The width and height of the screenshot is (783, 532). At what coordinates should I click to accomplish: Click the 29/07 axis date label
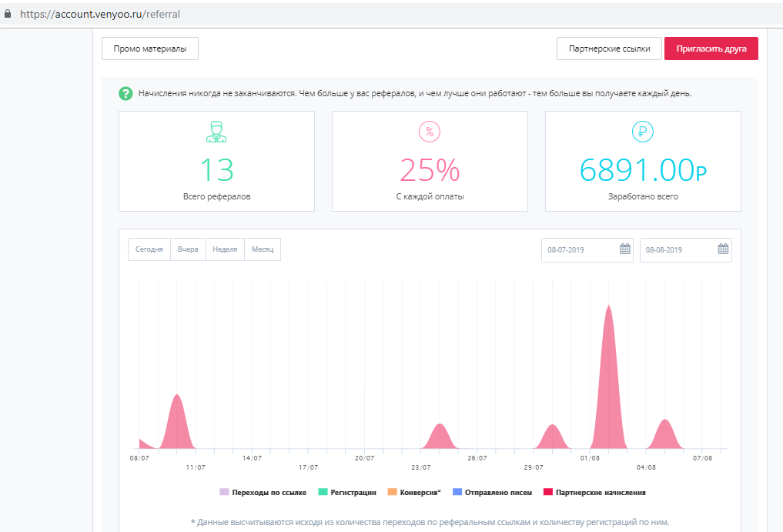click(534, 467)
